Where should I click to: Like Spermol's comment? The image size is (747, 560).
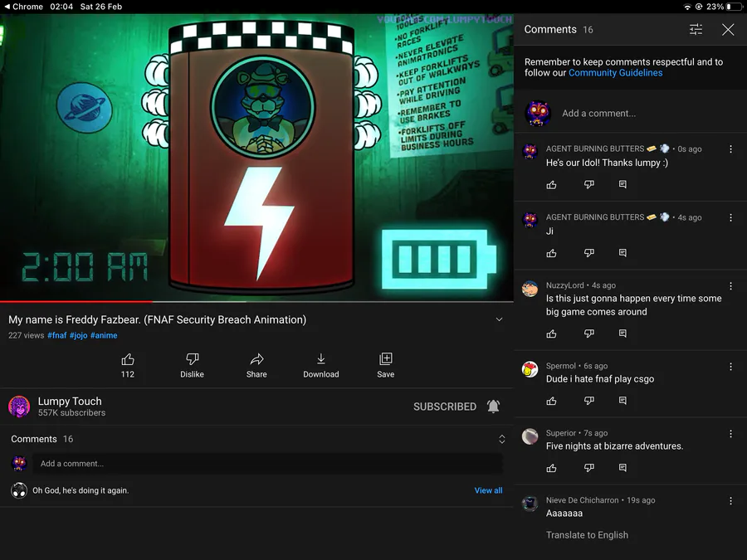pyautogui.click(x=552, y=401)
